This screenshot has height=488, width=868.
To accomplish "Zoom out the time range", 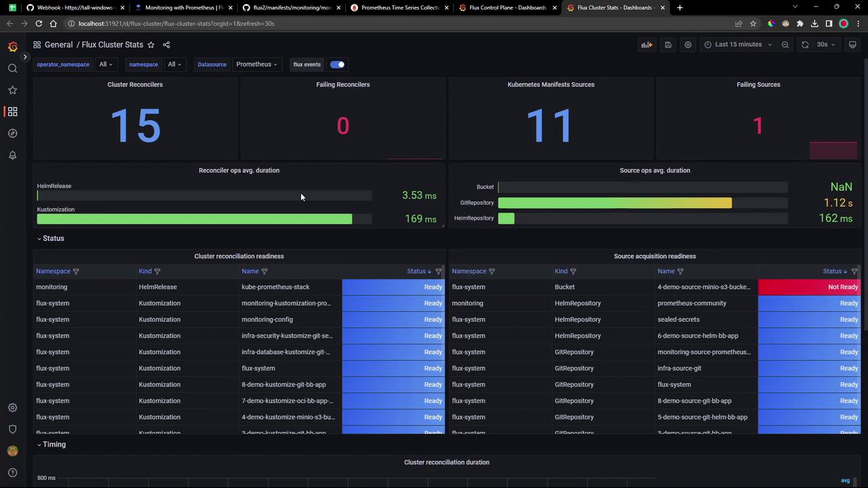I will tap(785, 45).
